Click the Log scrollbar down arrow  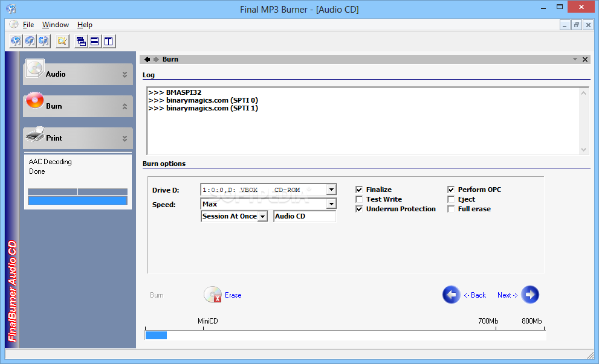tap(583, 150)
